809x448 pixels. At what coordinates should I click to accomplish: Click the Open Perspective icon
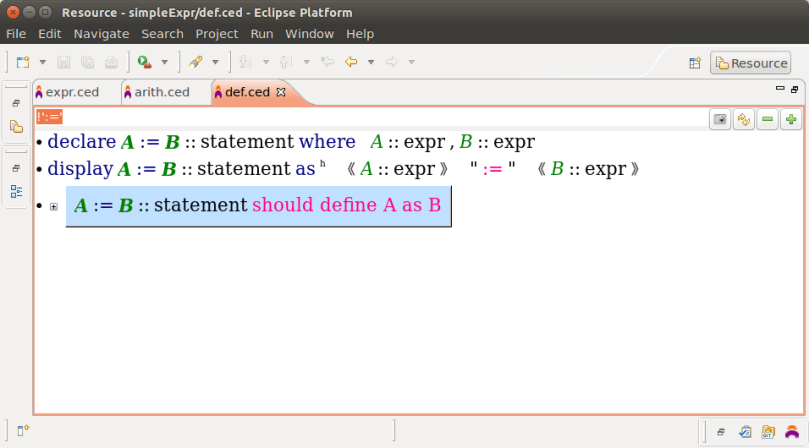click(695, 63)
